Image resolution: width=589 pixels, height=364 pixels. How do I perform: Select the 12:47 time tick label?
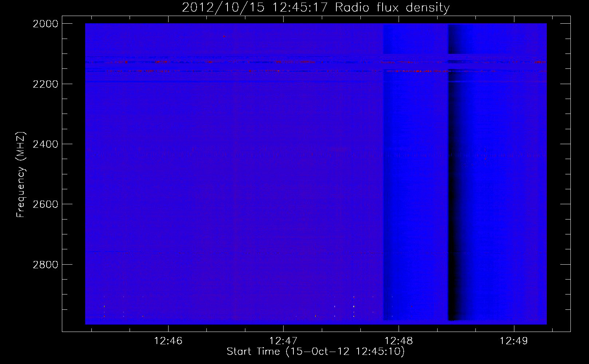pos(283,341)
